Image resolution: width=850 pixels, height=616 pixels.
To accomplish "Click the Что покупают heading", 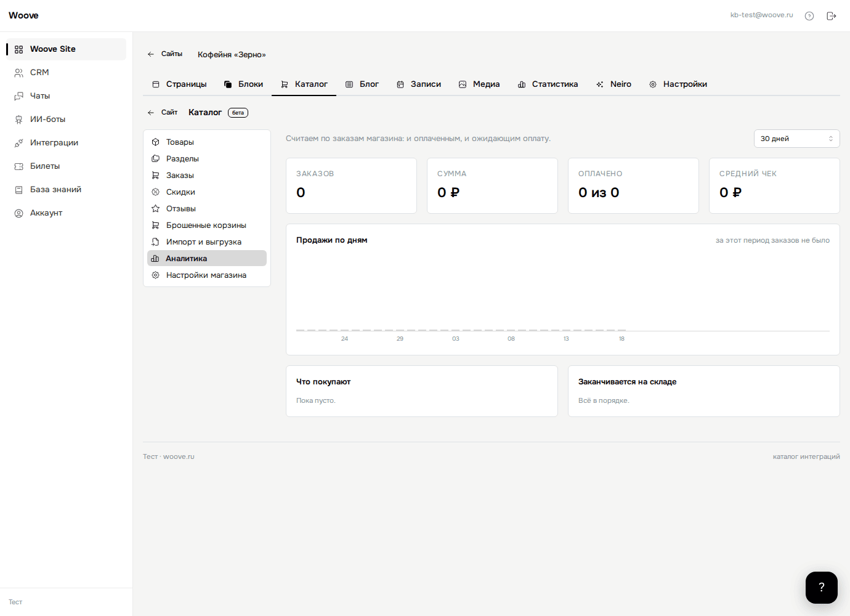I will [323, 382].
